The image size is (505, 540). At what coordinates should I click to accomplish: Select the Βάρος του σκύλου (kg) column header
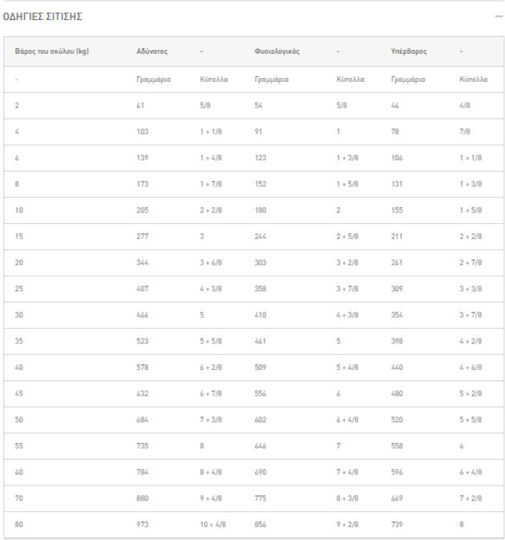(52, 51)
